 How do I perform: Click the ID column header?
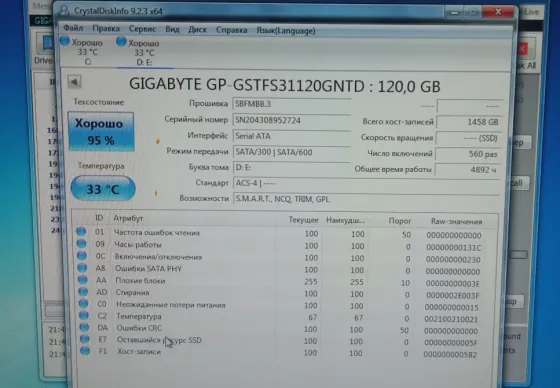[99, 218]
